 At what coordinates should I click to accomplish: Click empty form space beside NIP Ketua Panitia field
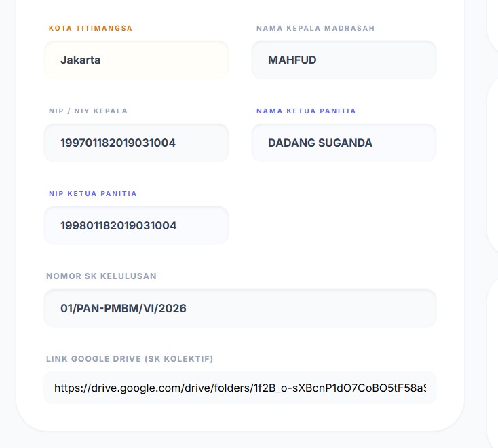(343, 225)
